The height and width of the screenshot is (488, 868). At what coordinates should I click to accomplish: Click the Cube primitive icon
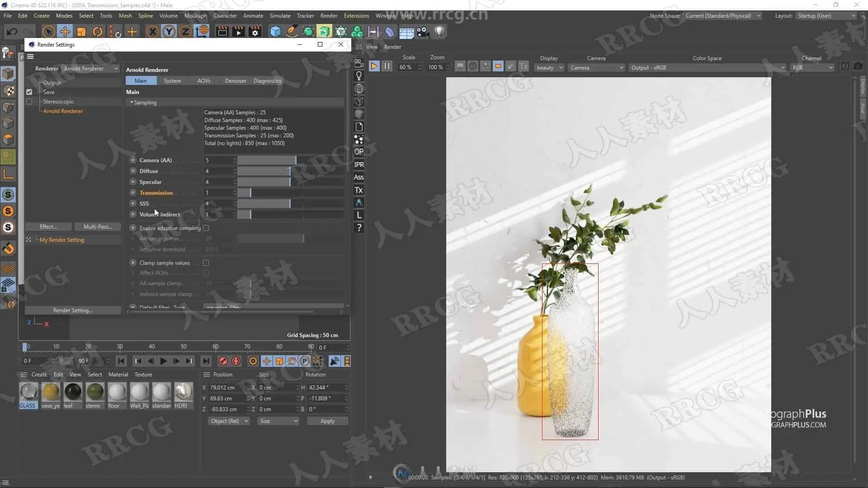[275, 31]
